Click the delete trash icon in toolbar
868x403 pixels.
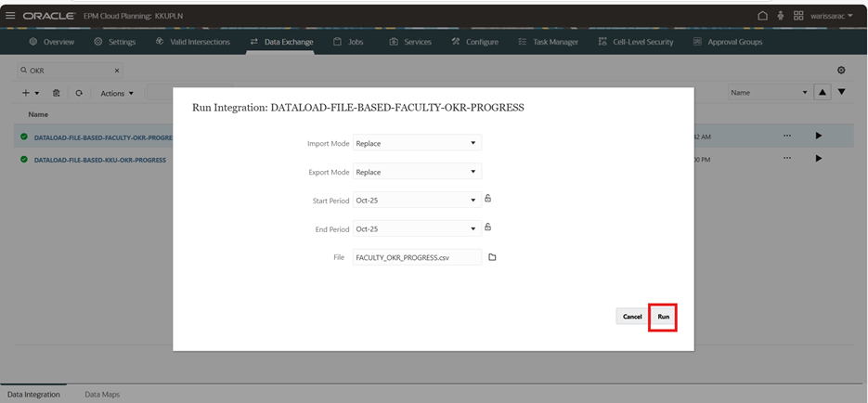(57, 93)
